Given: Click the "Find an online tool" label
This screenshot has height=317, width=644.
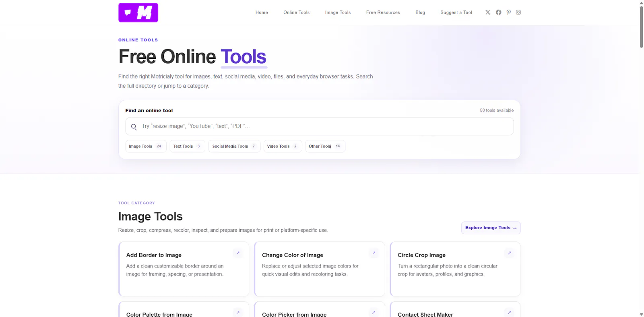Looking at the screenshot, I should pyautogui.click(x=149, y=111).
